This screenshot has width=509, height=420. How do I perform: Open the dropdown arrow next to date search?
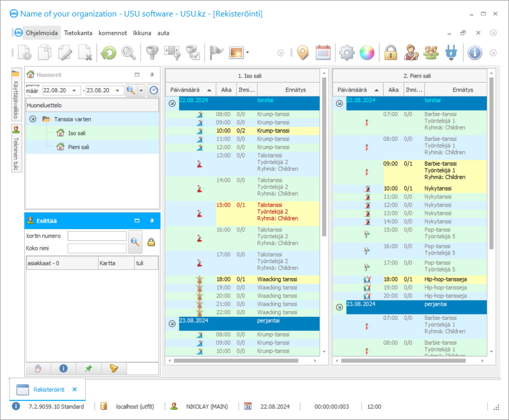[x=141, y=90]
